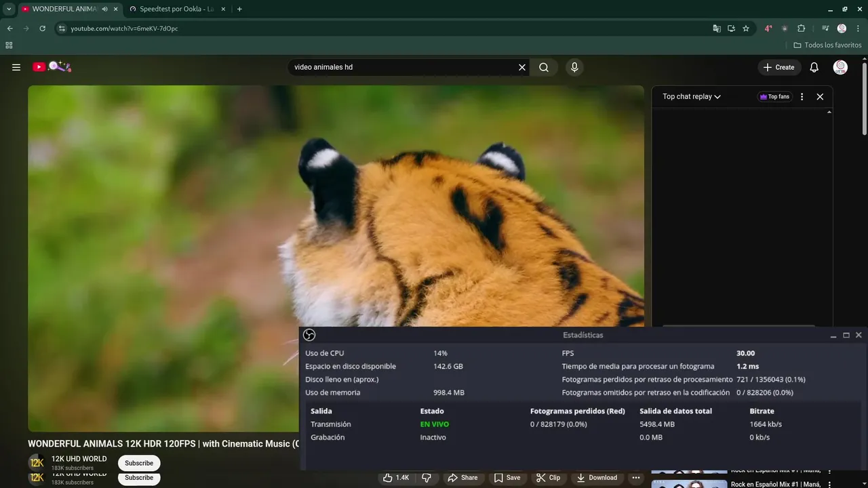Click the Clip button

pos(548,478)
